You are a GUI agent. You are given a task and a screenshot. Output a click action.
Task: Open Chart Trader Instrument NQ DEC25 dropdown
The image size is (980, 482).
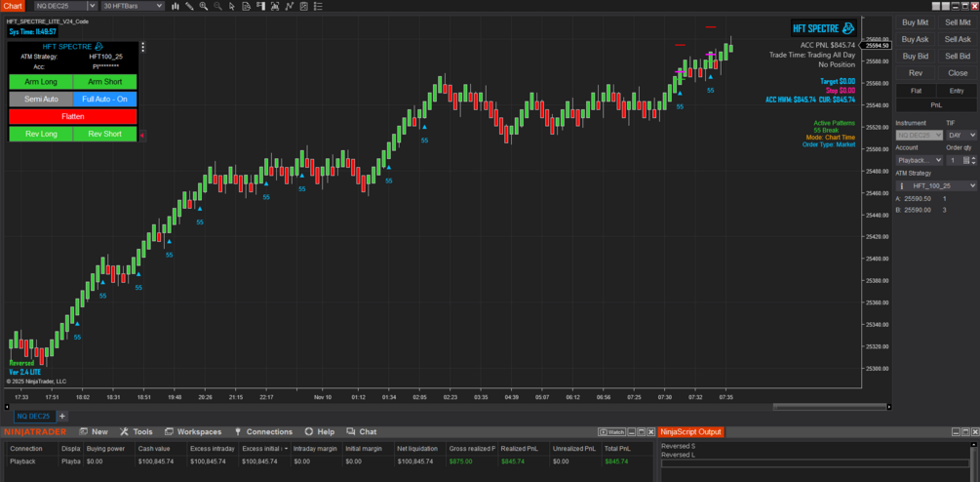[919, 135]
